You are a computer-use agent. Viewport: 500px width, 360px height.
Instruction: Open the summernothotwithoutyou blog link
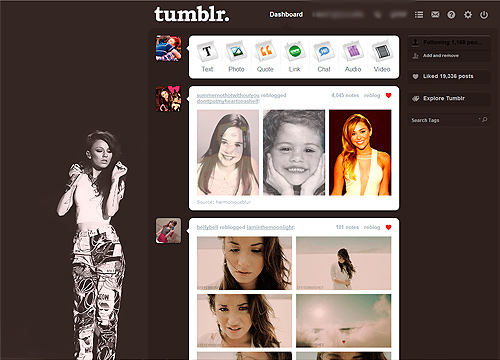pos(228,95)
